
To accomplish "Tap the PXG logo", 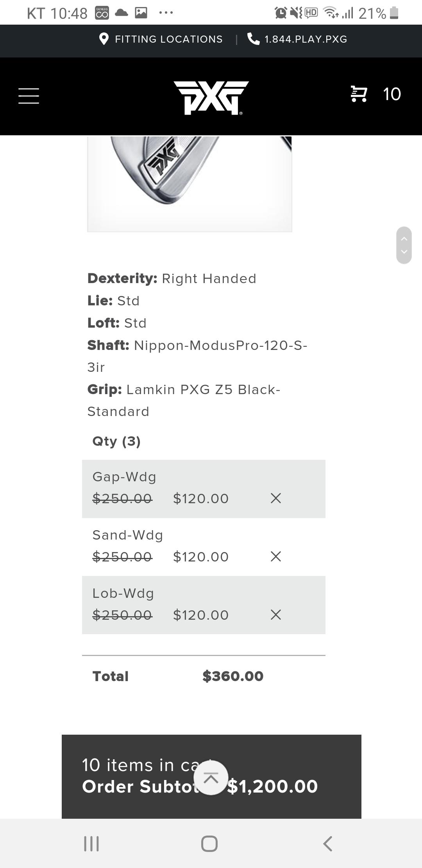I will [211, 98].
